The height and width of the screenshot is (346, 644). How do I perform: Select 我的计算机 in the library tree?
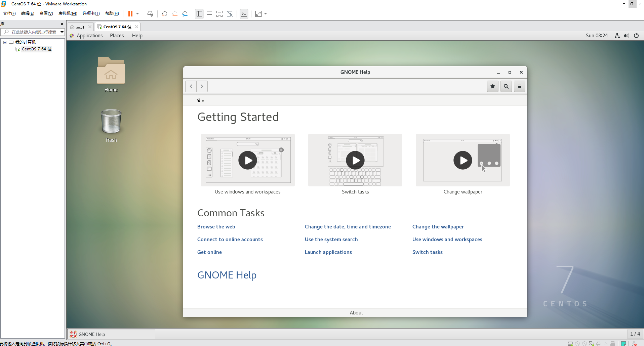pos(26,42)
